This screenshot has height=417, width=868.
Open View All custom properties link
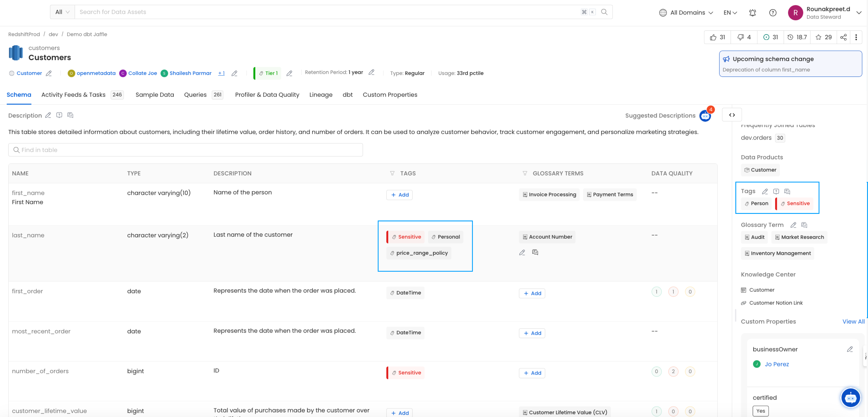click(853, 321)
